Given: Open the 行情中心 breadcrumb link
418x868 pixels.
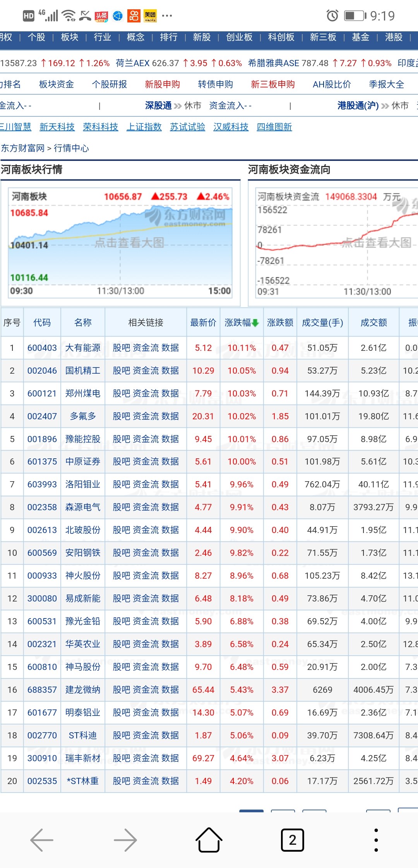Looking at the screenshot, I should [71, 148].
